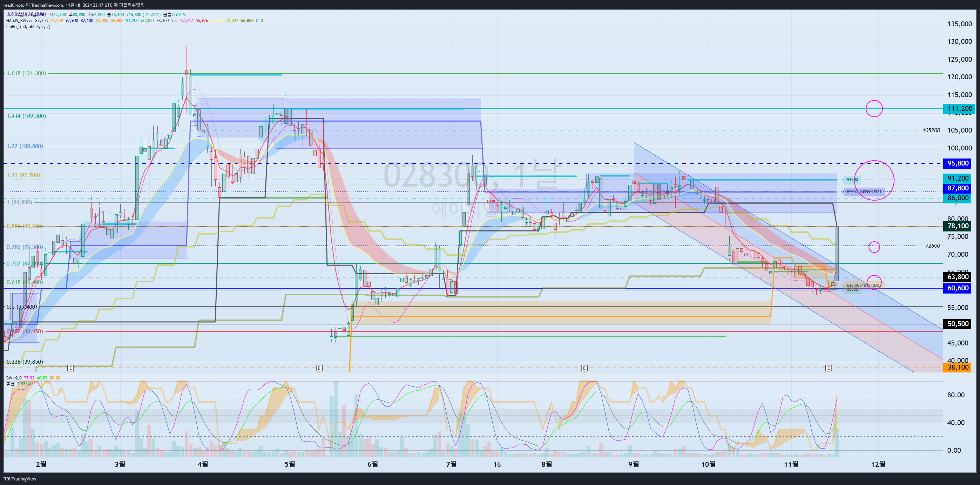Click the 72600 level annotation

[x=932, y=246]
